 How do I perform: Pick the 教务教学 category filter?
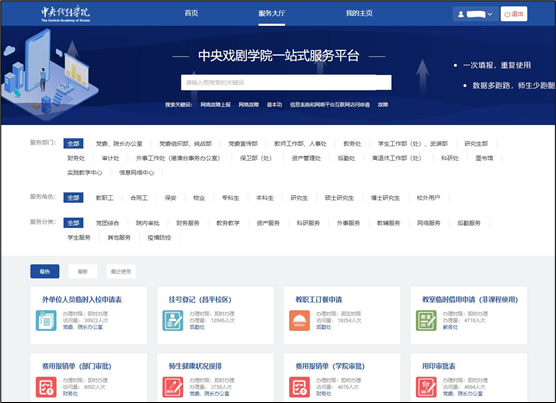coord(228,223)
